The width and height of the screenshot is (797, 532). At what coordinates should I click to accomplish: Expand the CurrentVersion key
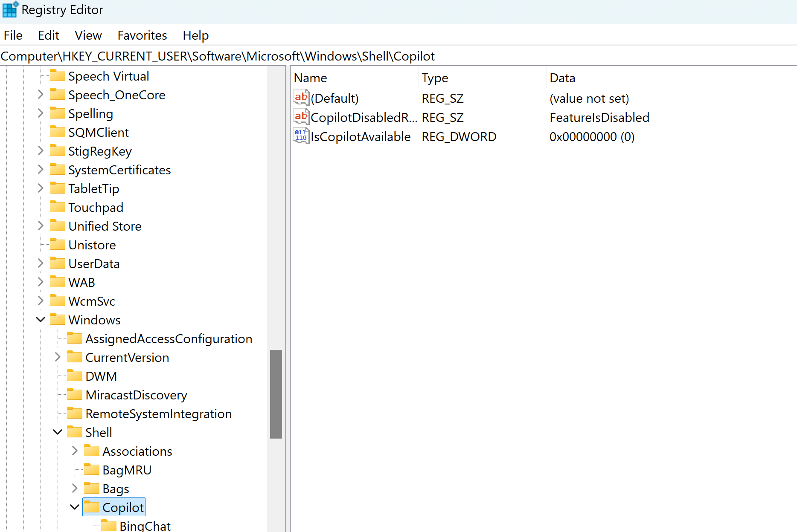(58, 357)
